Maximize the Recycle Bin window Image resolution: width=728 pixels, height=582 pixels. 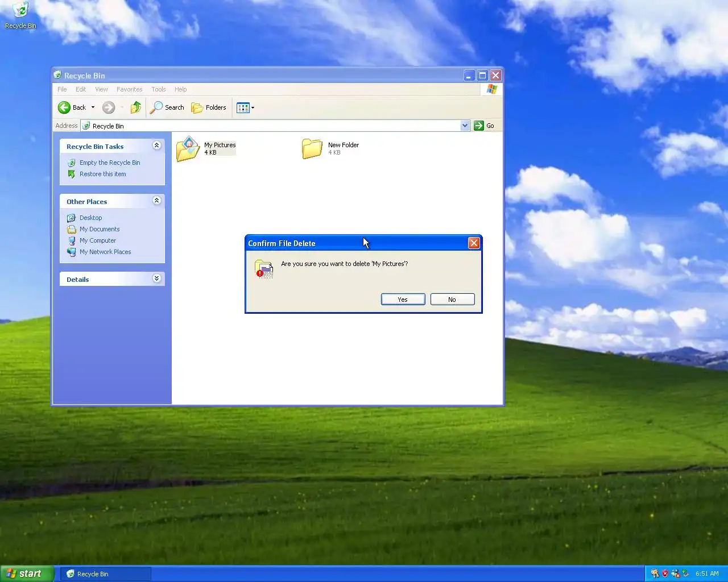pos(482,75)
